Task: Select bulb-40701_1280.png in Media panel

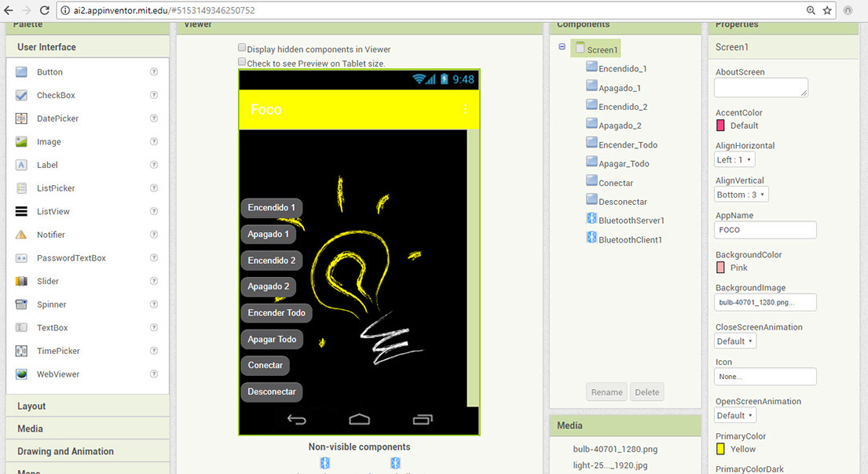Action: point(615,449)
